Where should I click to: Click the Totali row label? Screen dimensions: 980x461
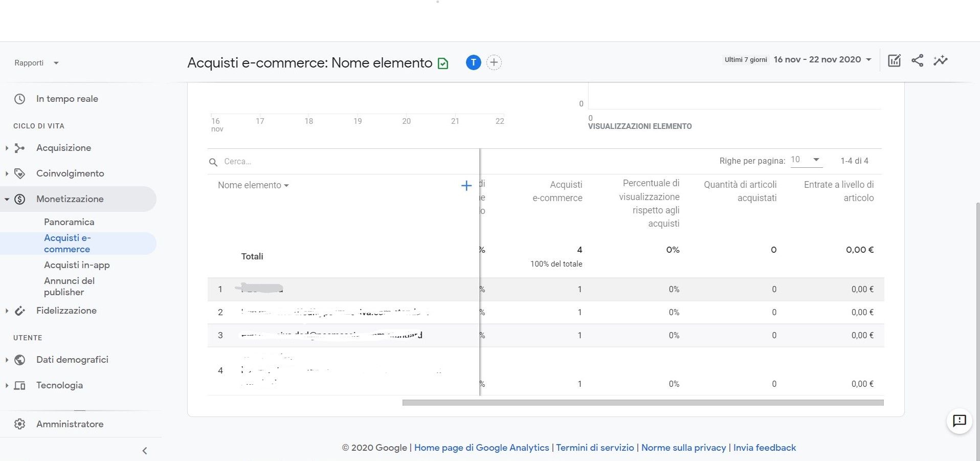click(252, 256)
